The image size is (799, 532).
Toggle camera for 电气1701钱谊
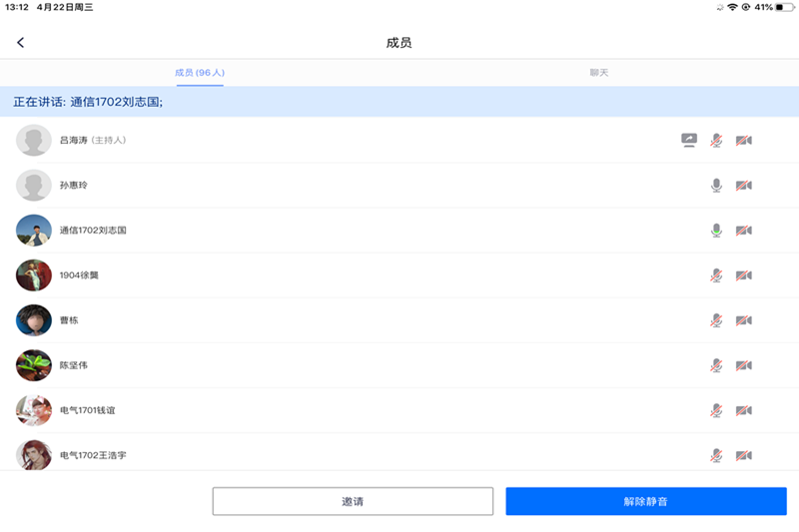(x=743, y=410)
